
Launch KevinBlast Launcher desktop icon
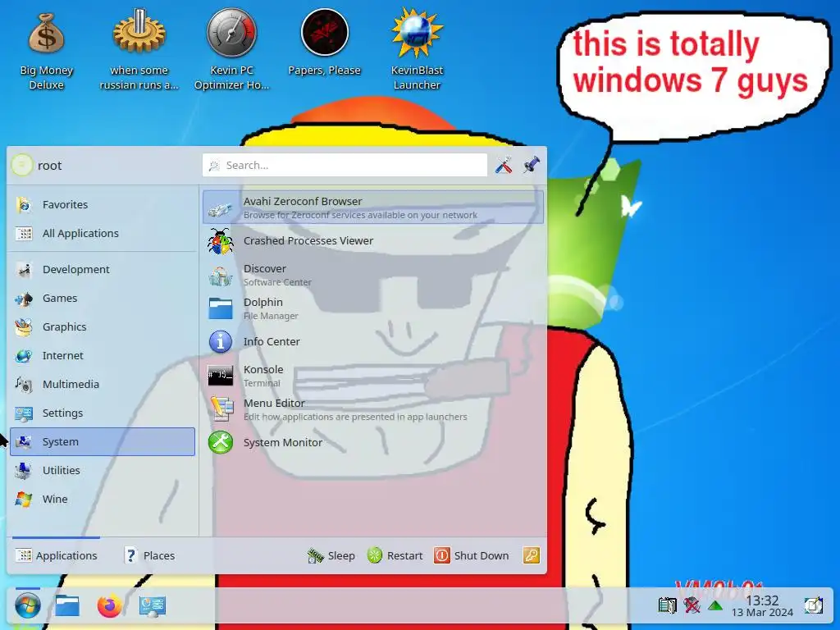pos(417,49)
